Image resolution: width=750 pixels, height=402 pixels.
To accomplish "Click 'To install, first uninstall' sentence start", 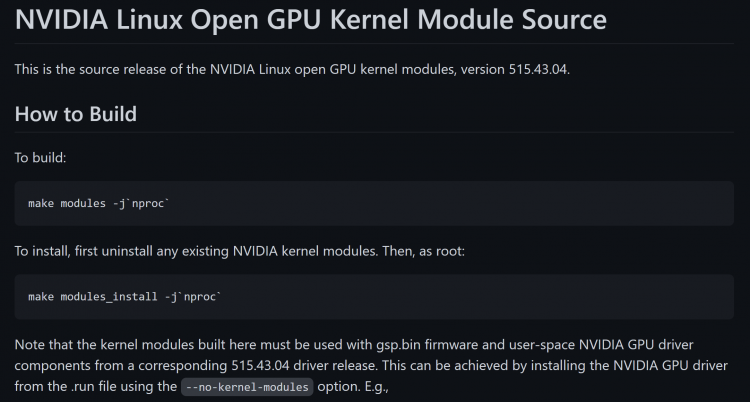I will point(90,252).
